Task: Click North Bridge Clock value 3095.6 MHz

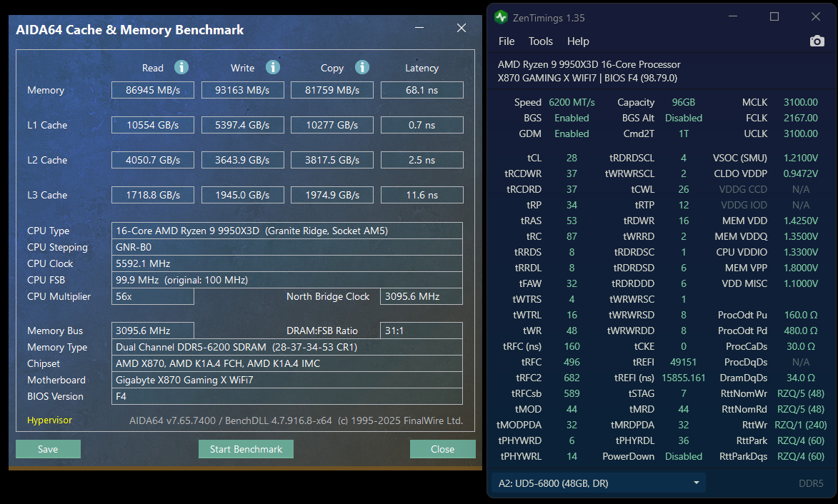Action: (x=422, y=296)
